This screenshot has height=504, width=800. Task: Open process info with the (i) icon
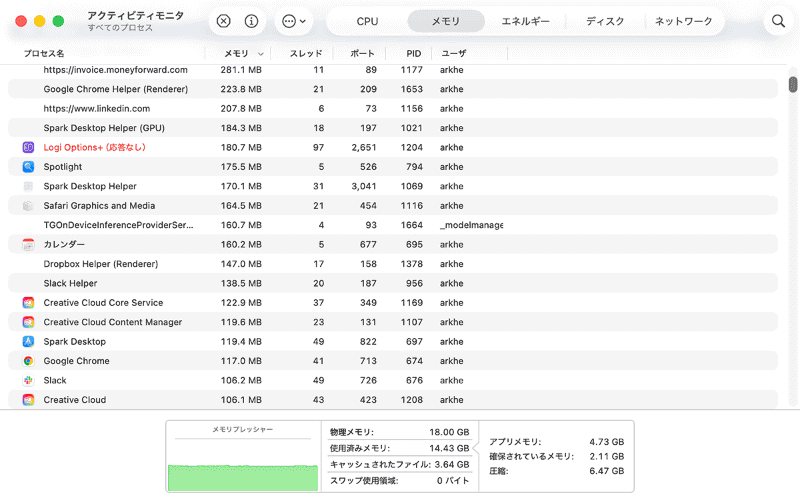pos(251,21)
